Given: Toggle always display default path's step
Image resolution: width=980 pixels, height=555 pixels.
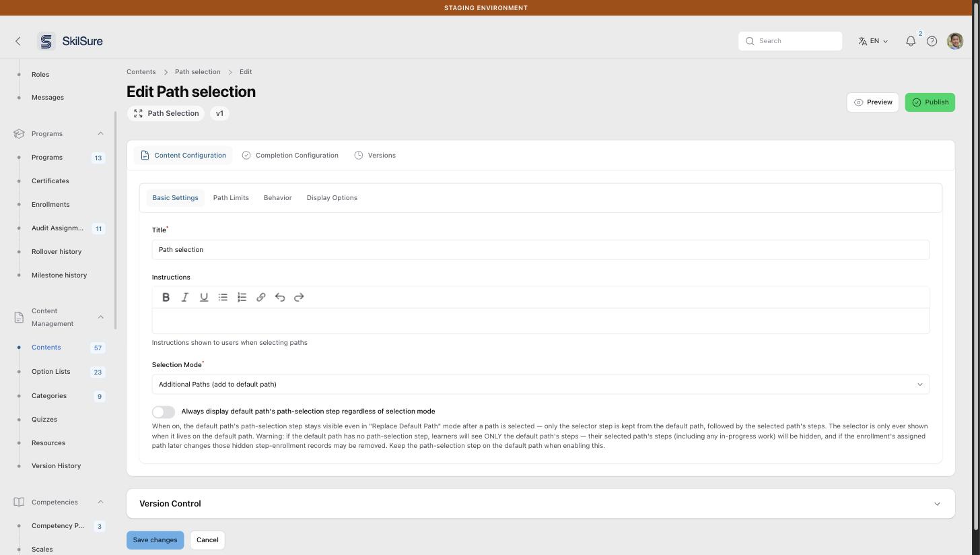Looking at the screenshot, I should point(164,412).
